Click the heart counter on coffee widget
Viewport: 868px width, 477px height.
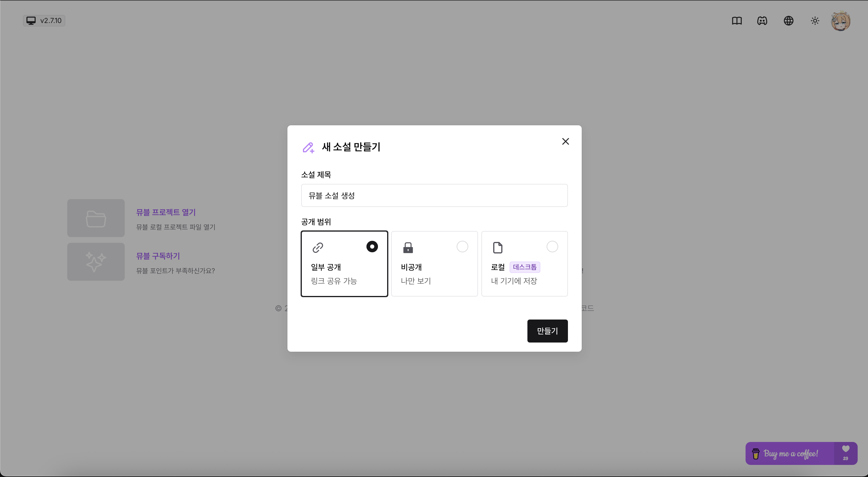845,453
